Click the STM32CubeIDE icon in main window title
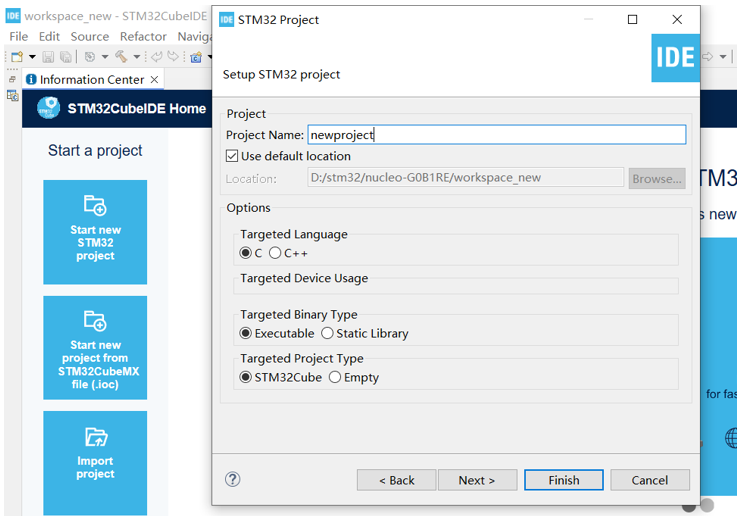Screen dimensions: 737x516 [x=13, y=16]
